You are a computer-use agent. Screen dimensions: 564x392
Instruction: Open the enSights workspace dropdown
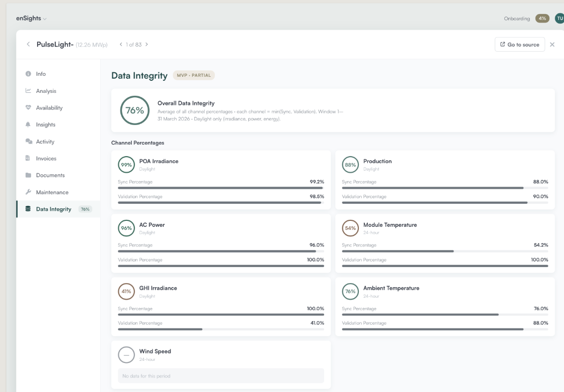pyautogui.click(x=31, y=19)
